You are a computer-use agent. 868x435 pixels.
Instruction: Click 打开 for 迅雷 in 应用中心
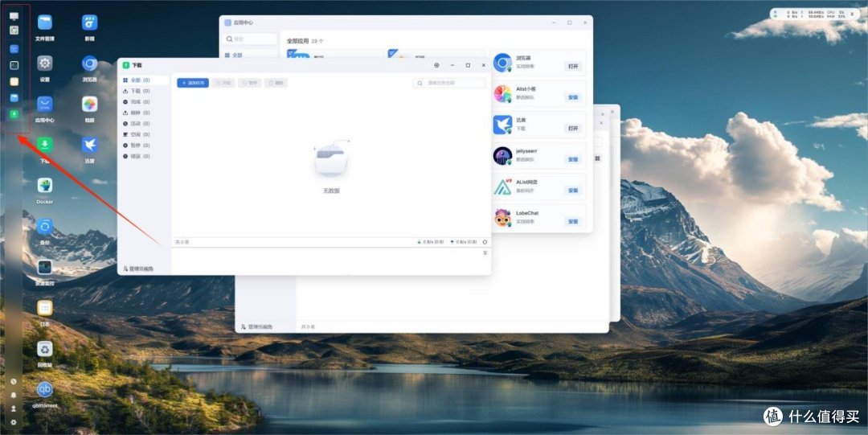(x=573, y=129)
